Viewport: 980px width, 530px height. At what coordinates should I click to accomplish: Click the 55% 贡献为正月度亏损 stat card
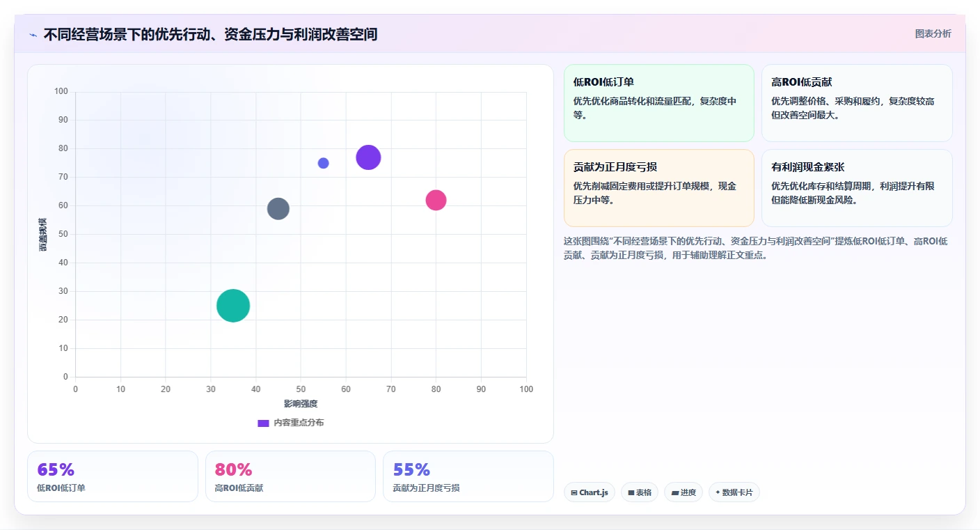click(x=468, y=476)
